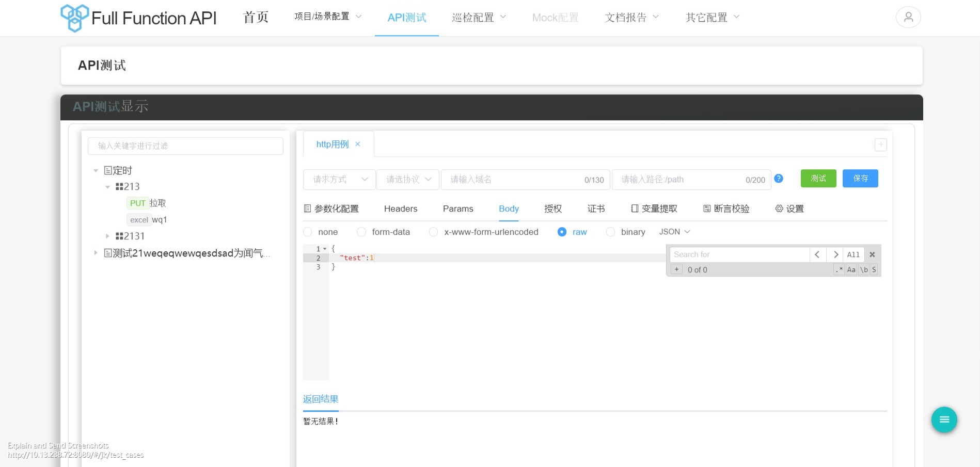Switch to the 断言校验 tab
Image resolution: width=980 pixels, height=467 pixels.
726,208
